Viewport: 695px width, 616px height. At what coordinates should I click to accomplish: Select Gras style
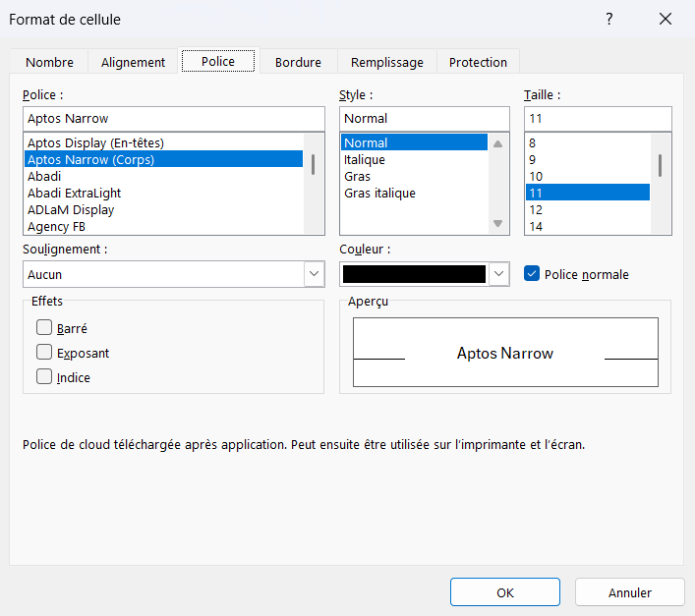(x=414, y=176)
